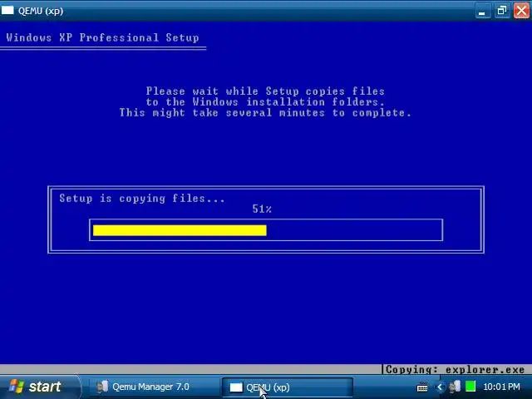532x399 pixels.
Task: Select the QEMU (xp) taskbar button
Action: [287, 387]
